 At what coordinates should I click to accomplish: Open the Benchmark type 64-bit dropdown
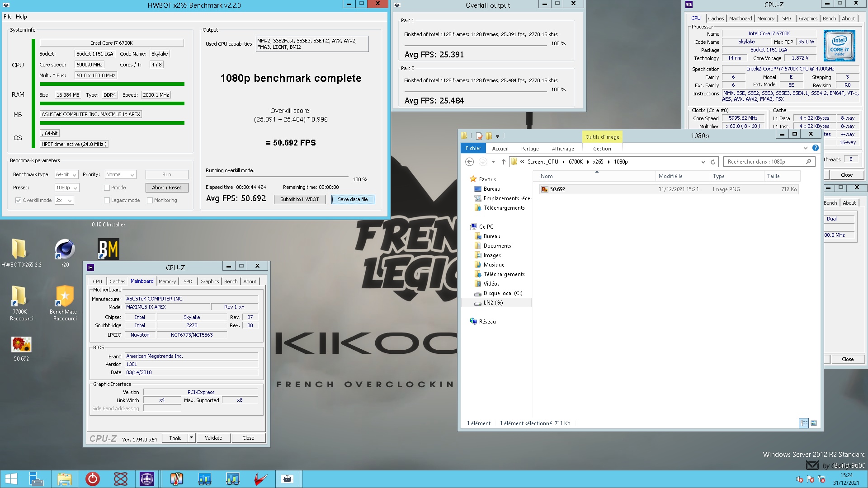tap(66, 175)
